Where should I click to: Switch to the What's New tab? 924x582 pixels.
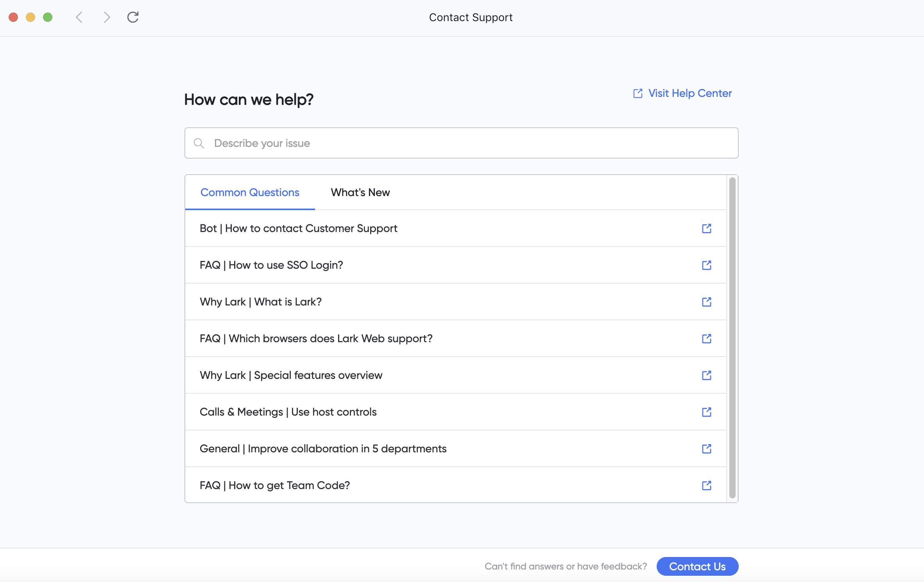(360, 192)
